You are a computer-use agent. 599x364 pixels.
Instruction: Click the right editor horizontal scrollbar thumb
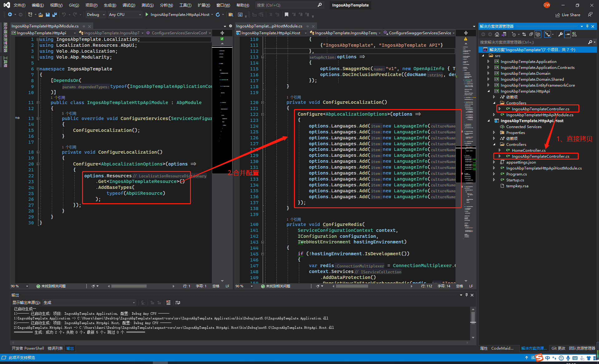tap(352, 286)
